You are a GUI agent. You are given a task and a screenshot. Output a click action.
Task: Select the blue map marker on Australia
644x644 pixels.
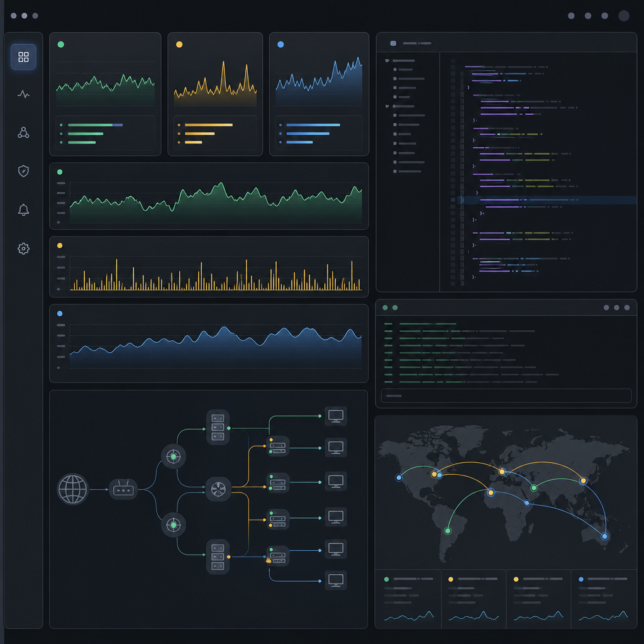click(604, 536)
